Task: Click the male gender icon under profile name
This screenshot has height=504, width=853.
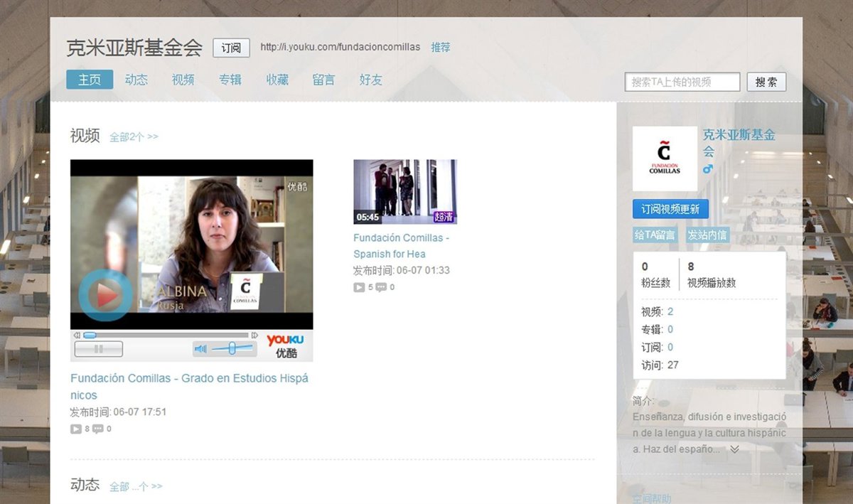Action: (x=707, y=169)
